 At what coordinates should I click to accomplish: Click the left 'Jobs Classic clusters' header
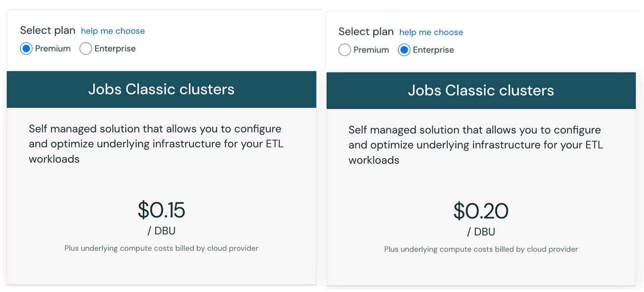[161, 89]
